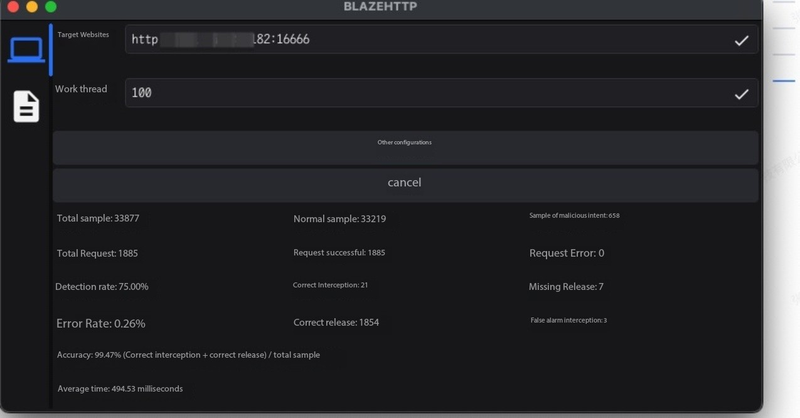800x418 pixels.
Task: Confirm Work thread value with its checkmark
Action: (x=741, y=94)
